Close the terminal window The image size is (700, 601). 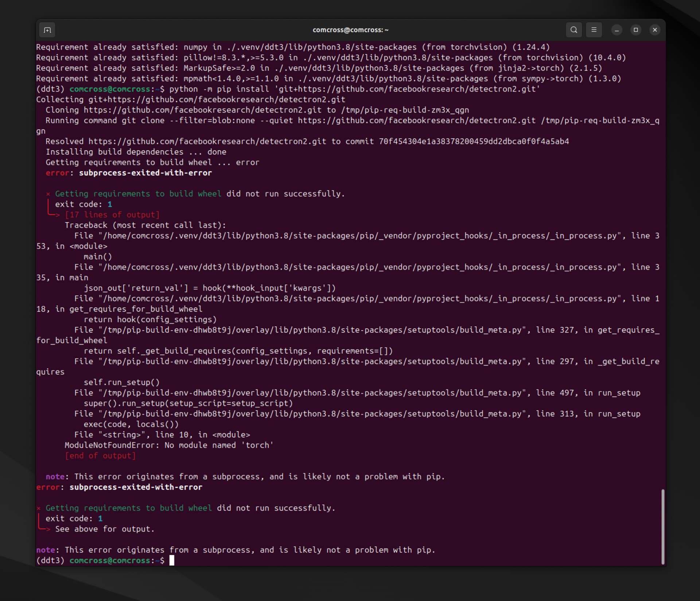[x=654, y=30]
